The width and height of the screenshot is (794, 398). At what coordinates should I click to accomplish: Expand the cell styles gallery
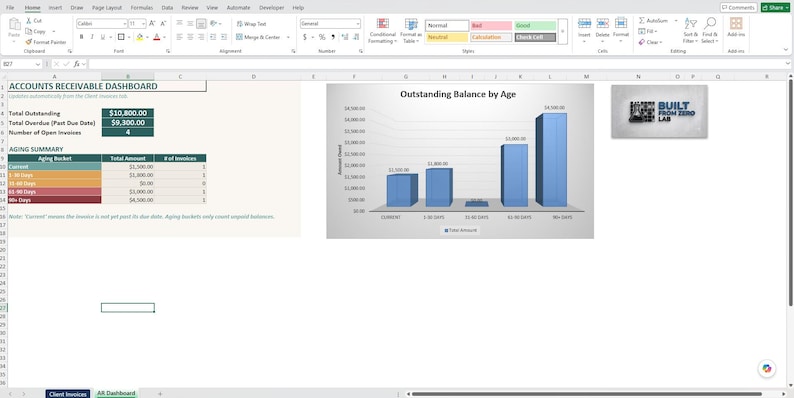(x=563, y=31)
